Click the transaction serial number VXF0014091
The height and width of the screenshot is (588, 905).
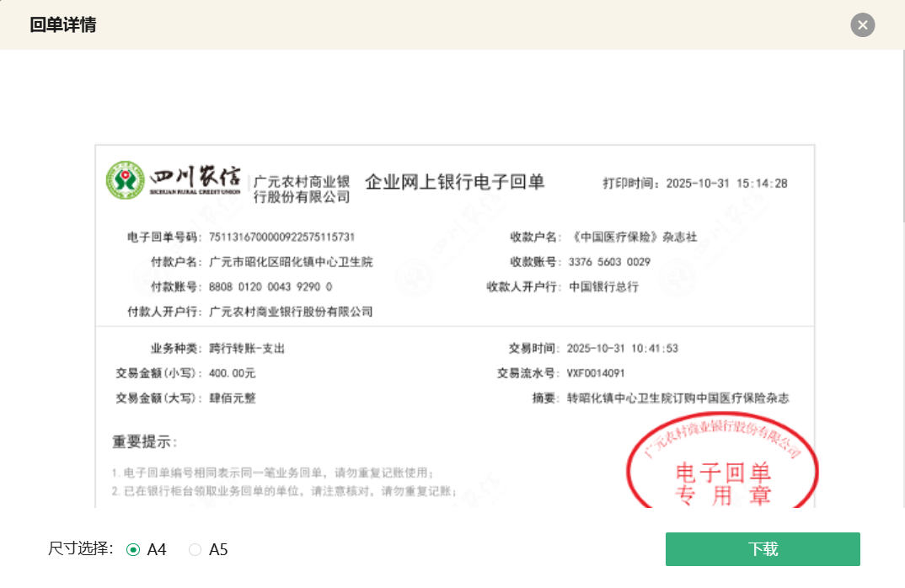[596, 373]
